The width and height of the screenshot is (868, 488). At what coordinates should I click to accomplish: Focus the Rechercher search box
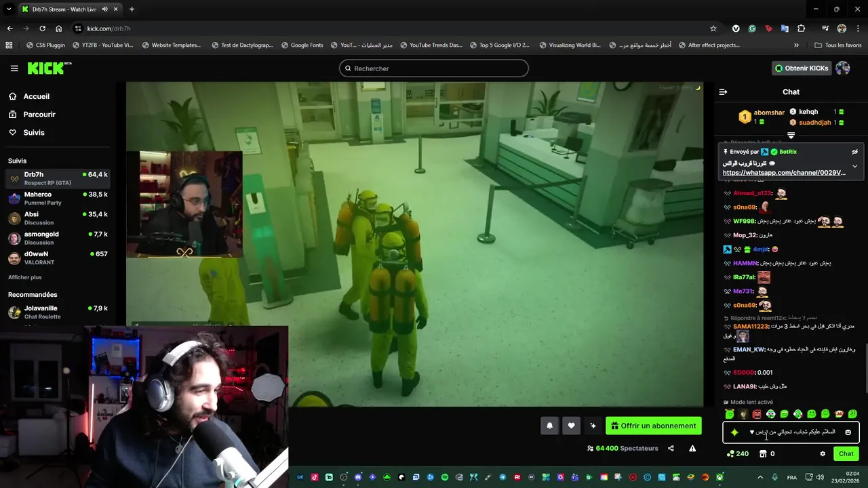click(x=434, y=68)
